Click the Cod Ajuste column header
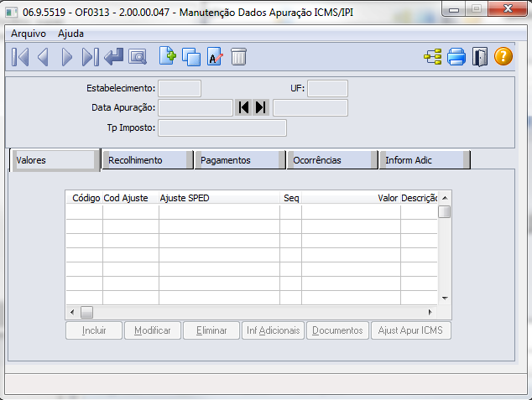The image size is (532, 400). (131, 198)
